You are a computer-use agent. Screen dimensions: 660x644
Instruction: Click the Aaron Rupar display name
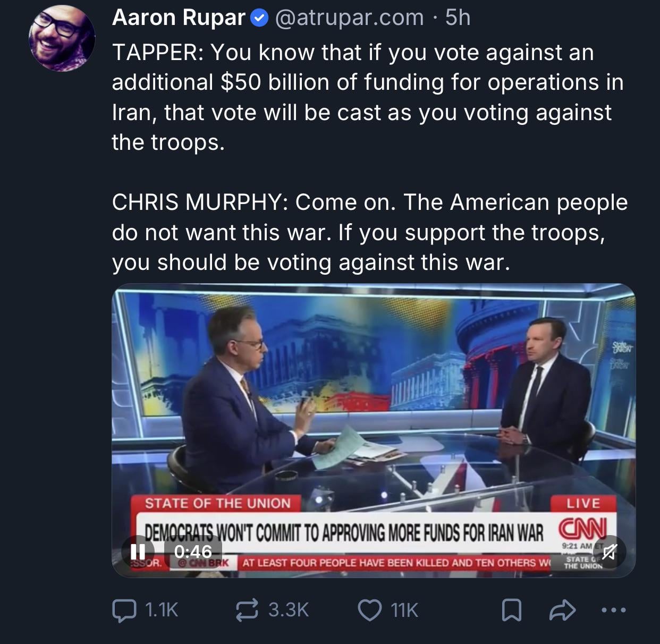coord(179,18)
